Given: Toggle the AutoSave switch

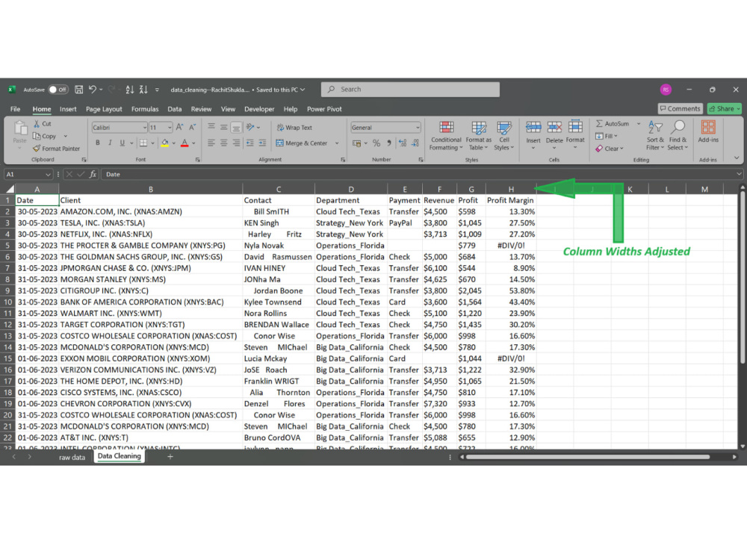Looking at the screenshot, I should tap(58, 90).
